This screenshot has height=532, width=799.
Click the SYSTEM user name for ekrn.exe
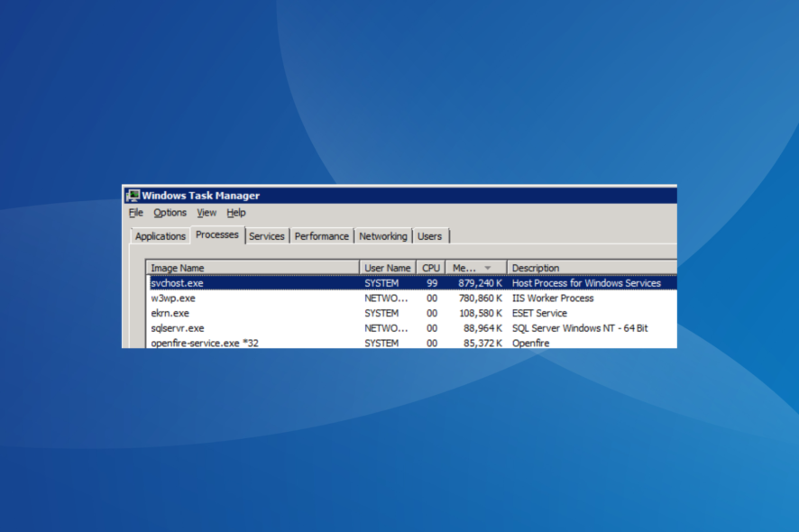tap(381, 313)
